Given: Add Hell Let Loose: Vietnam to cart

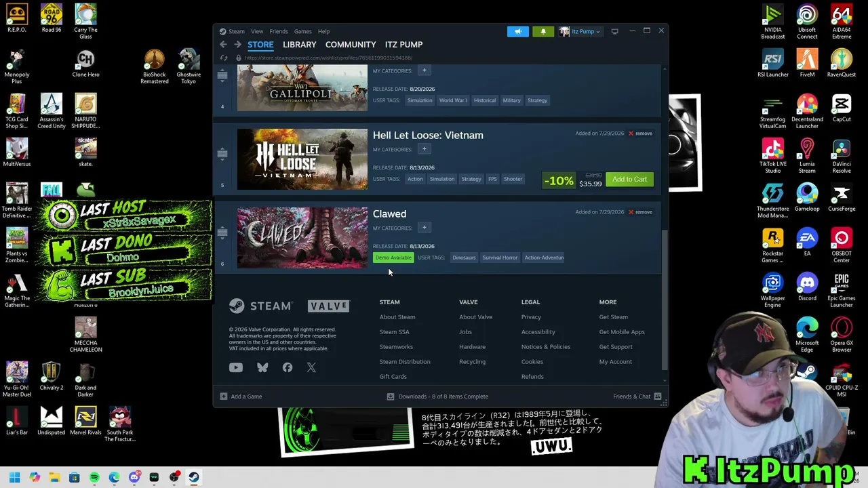Looking at the screenshot, I should pyautogui.click(x=630, y=180).
